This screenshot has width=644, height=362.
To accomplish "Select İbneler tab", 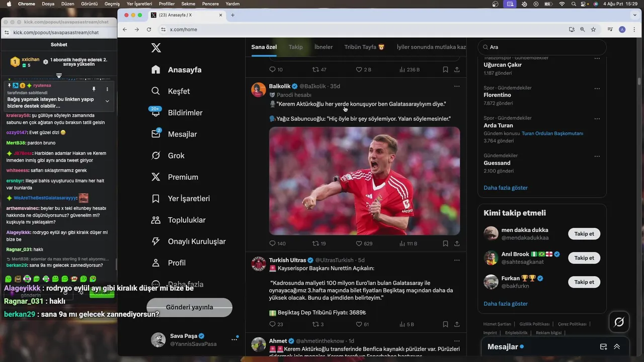I will tap(324, 47).
